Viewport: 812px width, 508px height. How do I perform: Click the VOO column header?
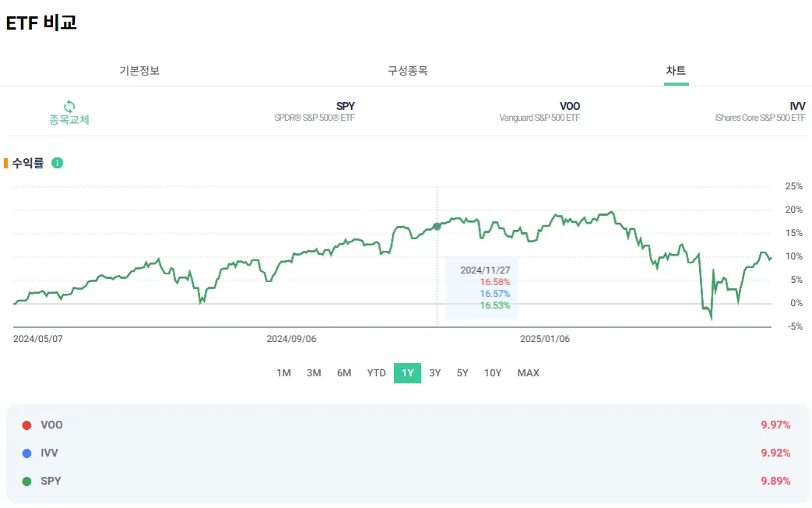(x=570, y=106)
